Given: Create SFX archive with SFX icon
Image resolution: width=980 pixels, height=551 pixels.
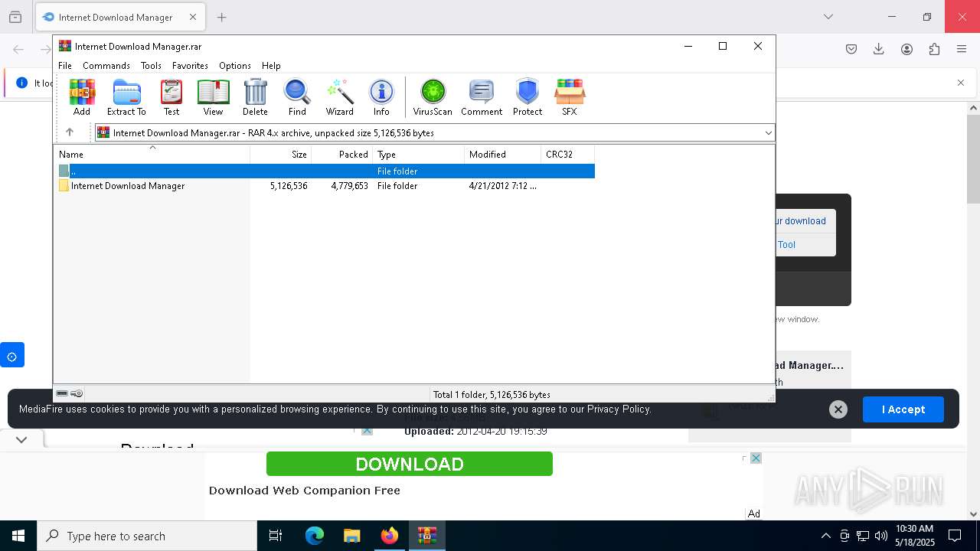Looking at the screenshot, I should point(570,97).
